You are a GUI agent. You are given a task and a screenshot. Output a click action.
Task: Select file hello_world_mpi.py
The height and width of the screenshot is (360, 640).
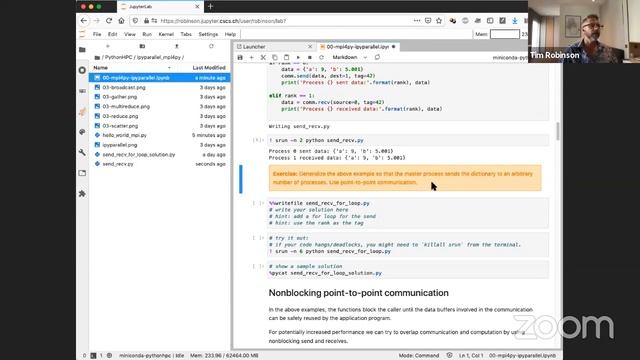click(x=160, y=135)
